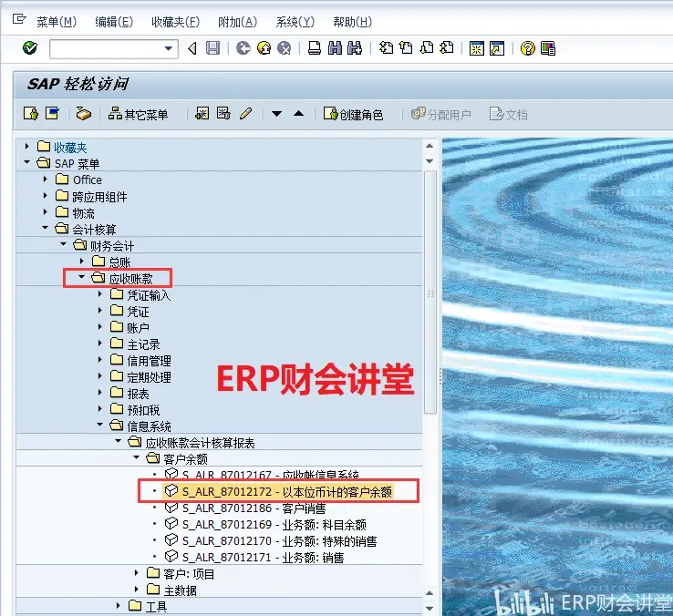Screen dimensions: 673x616
Task: Collapse the 信息系统 folder
Action: pyautogui.click(x=100, y=425)
